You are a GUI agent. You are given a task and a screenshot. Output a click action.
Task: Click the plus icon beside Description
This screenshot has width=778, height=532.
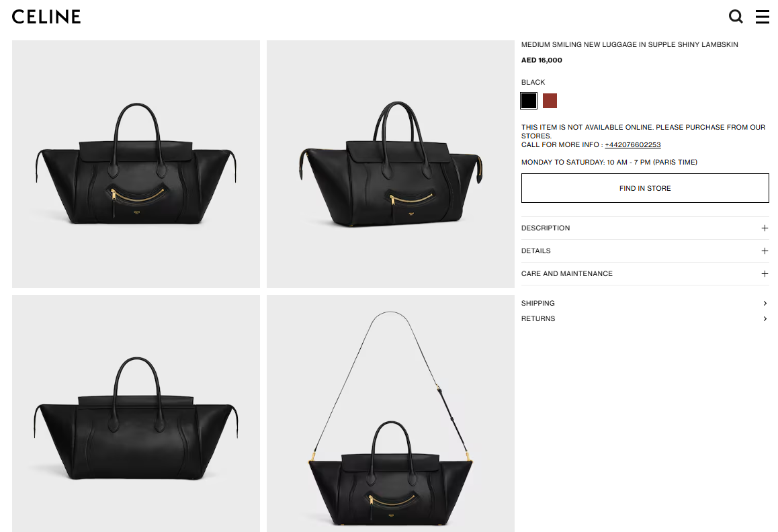(765, 228)
